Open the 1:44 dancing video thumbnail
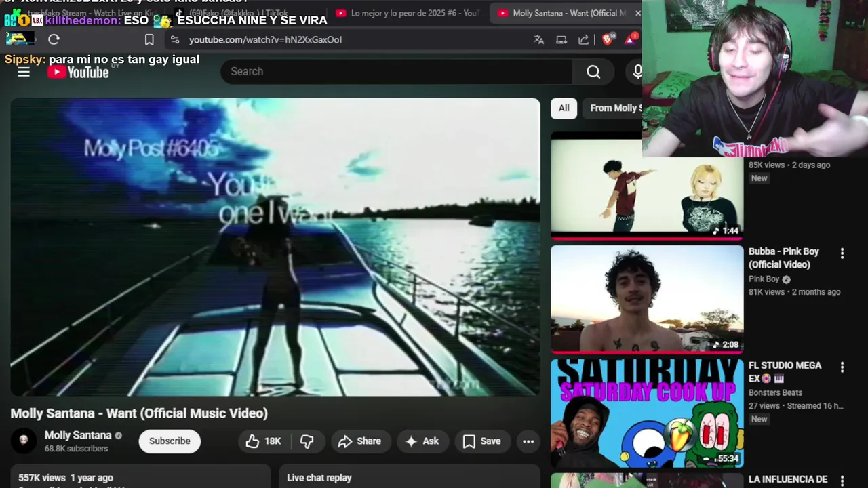The image size is (868, 488). [x=647, y=185]
